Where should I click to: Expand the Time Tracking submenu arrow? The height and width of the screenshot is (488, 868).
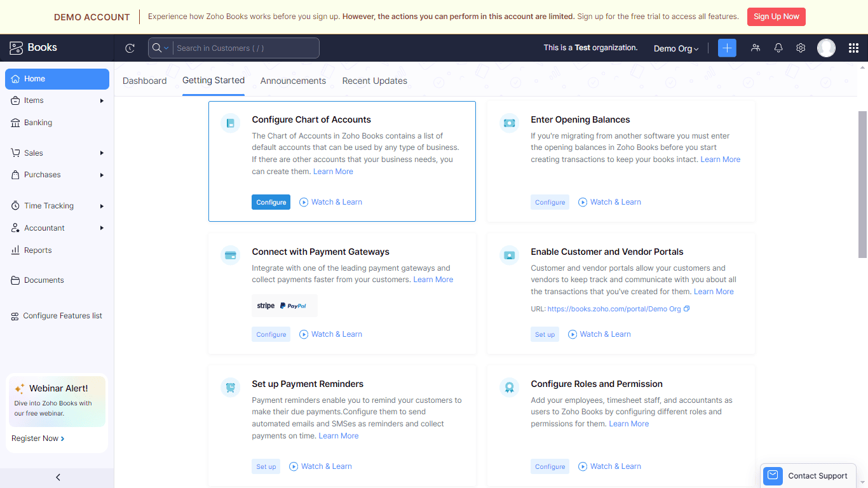coord(102,206)
